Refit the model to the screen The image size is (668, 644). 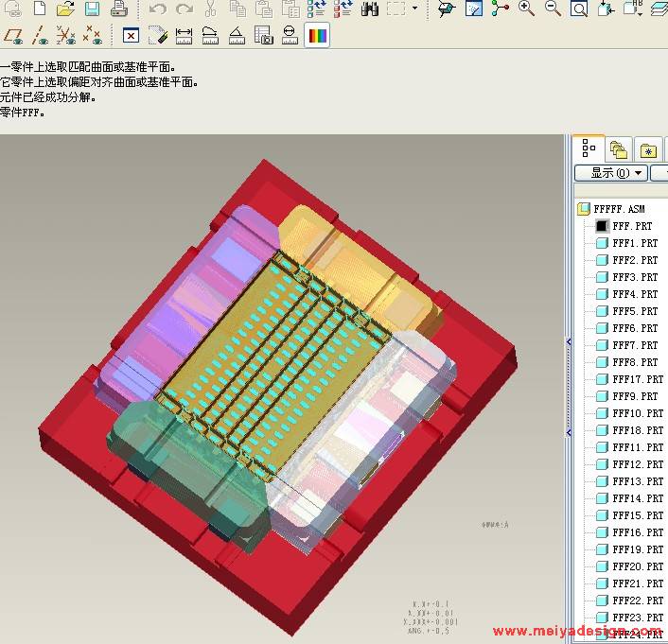[x=578, y=9]
